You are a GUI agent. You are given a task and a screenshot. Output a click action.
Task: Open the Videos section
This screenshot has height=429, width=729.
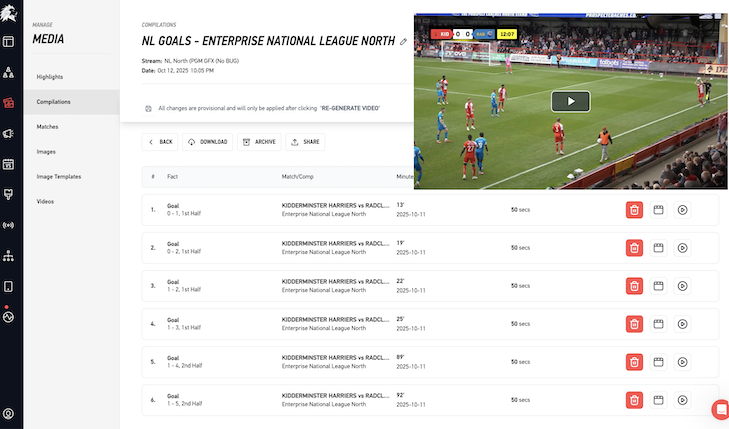point(45,202)
